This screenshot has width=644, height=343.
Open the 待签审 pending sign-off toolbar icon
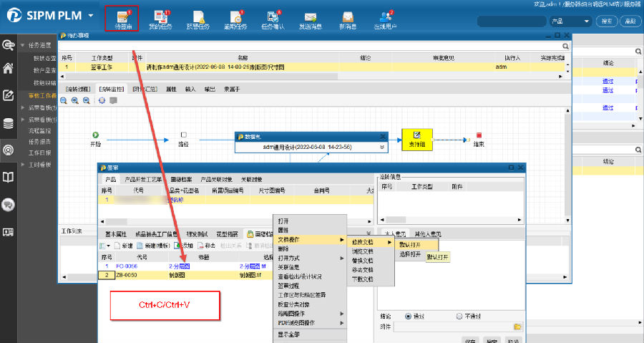(123, 19)
